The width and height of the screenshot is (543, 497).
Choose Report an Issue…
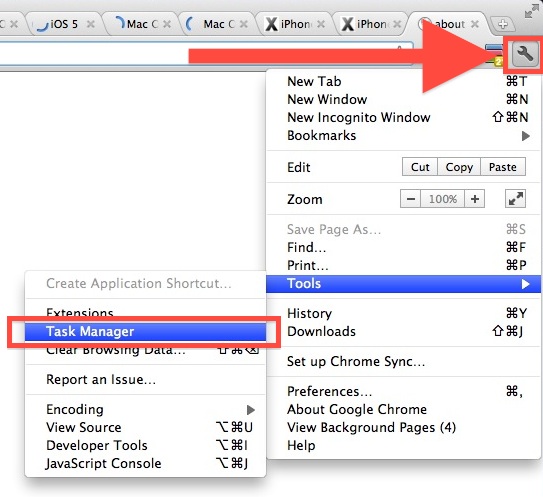coord(145,380)
